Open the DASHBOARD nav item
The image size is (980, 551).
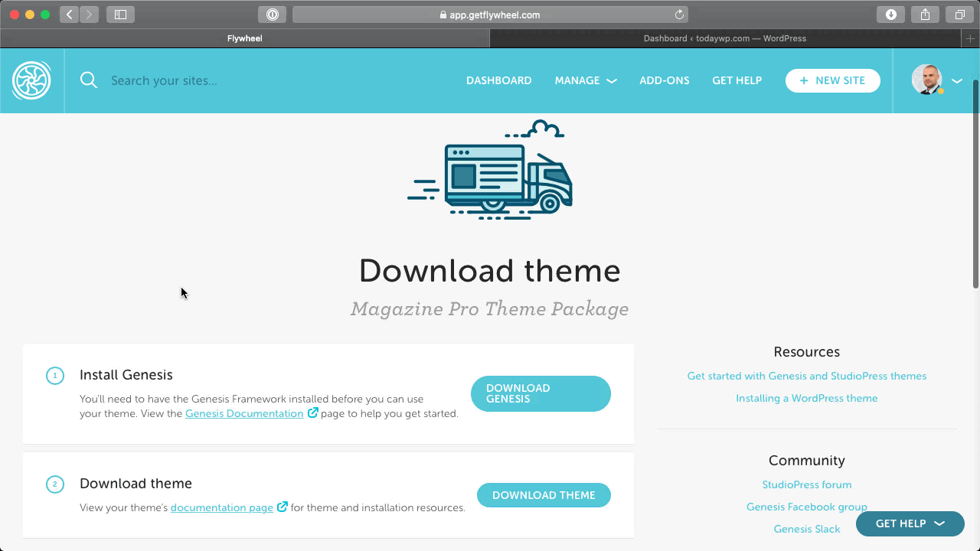click(x=499, y=80)
